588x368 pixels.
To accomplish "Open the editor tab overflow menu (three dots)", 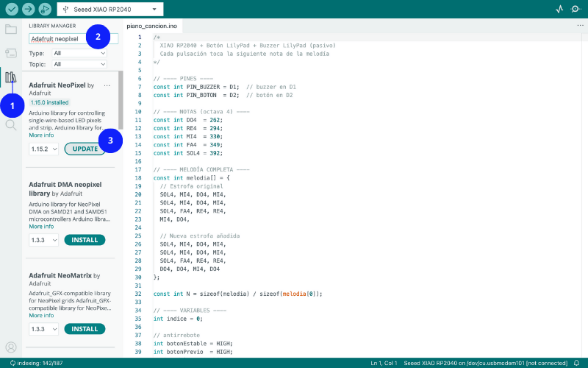I will (580, 26).
